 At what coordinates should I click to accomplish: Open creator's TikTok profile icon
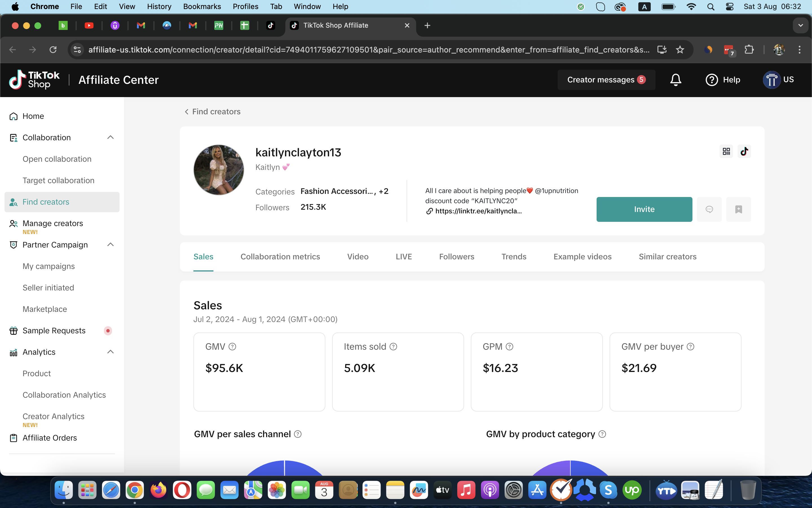coord(744,152)
